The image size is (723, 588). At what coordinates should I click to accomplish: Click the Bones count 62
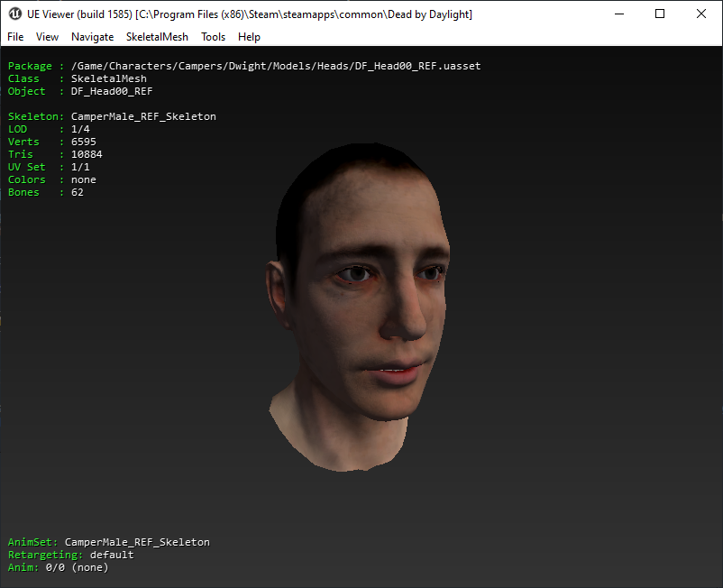[x=78, y=192]
